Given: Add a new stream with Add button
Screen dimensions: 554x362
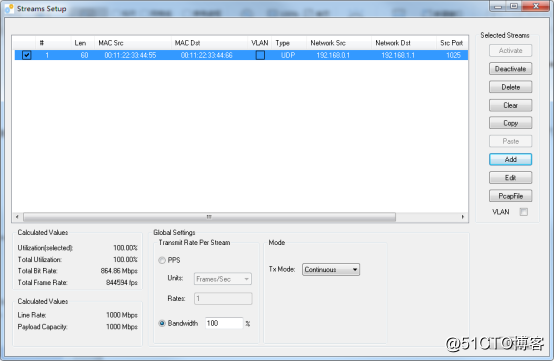Looking at the screenshot, I should click(x=511, y=159).
